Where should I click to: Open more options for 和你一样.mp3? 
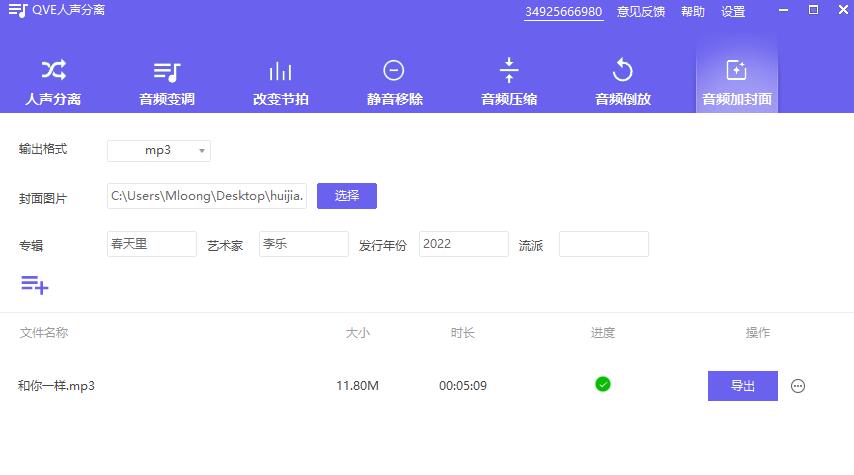click(798, 386)
